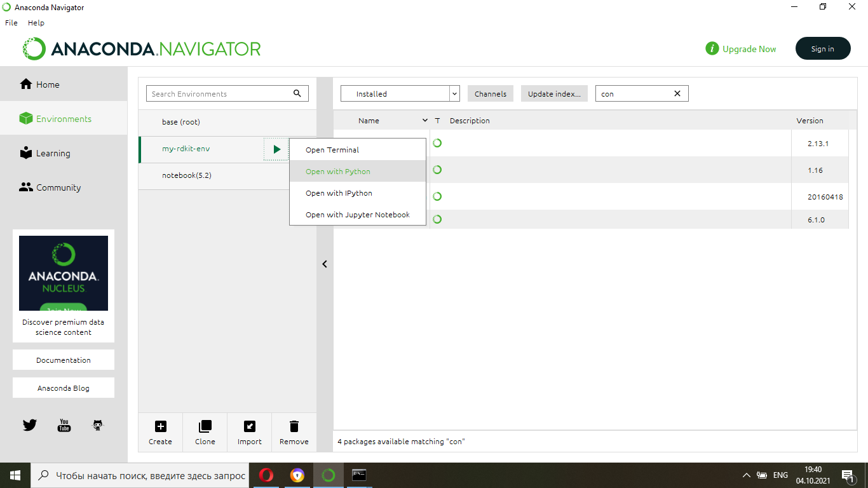868x488 pixels.
Task: Collapse the environments panel arrow
Action: [x=325, y=264]
